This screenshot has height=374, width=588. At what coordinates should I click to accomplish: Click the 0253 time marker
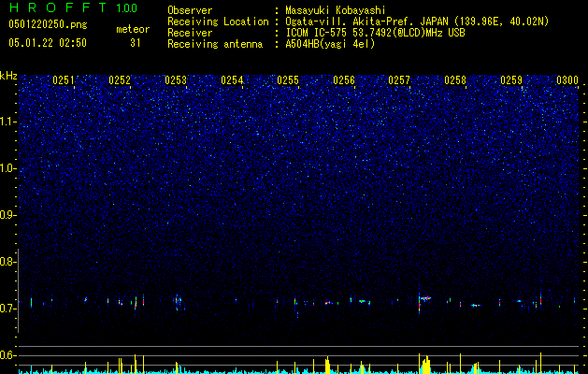point(176,80)
